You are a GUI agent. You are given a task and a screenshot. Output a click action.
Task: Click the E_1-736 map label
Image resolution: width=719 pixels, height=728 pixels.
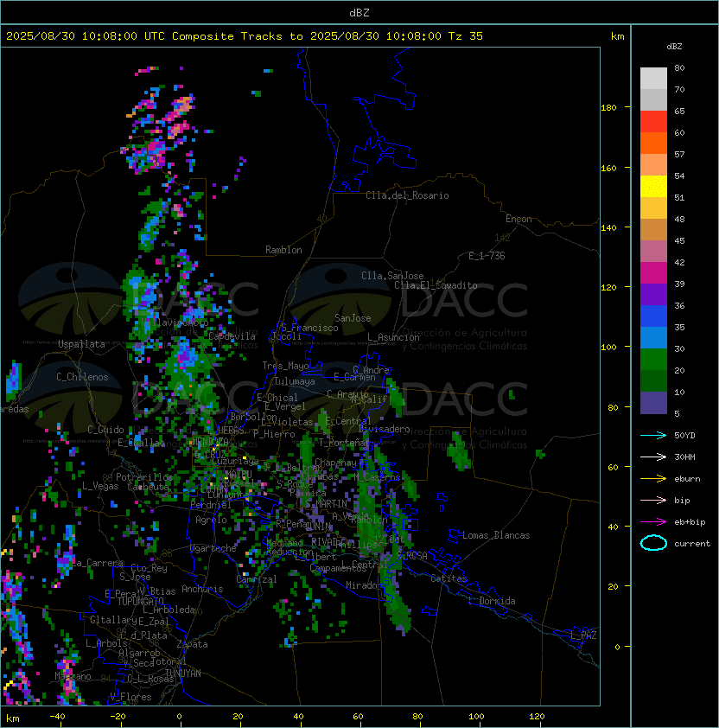coord(487,256)
